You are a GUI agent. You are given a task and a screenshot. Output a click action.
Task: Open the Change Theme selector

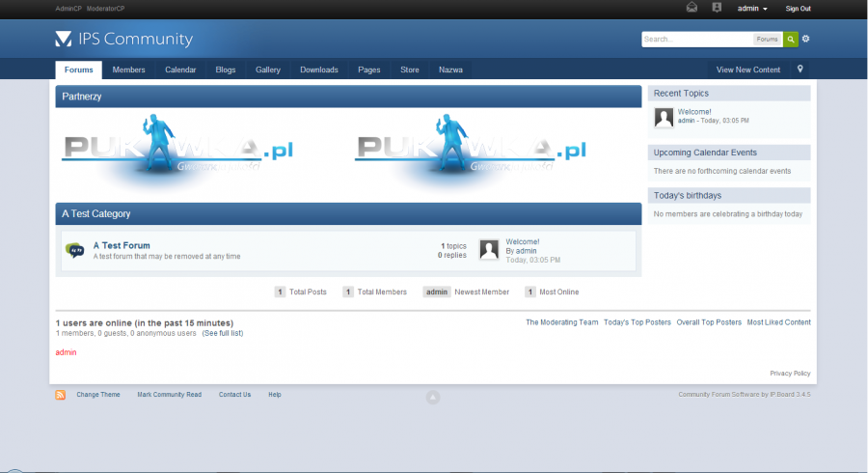98,395
